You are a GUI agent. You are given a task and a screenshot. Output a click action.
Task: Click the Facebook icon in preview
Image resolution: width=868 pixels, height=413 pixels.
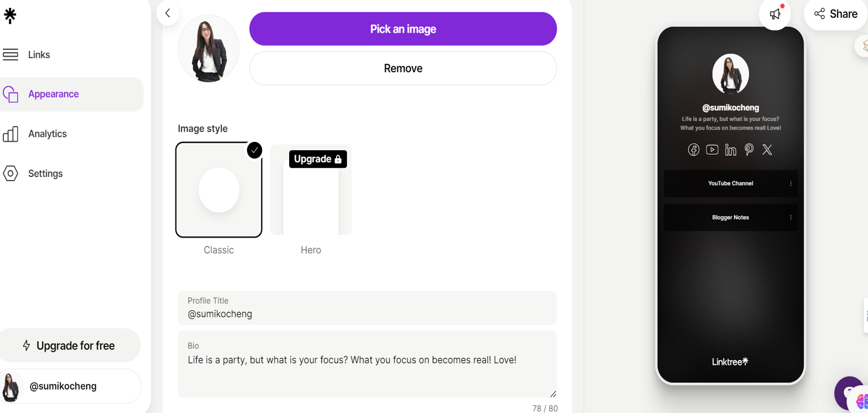point(693,150)
